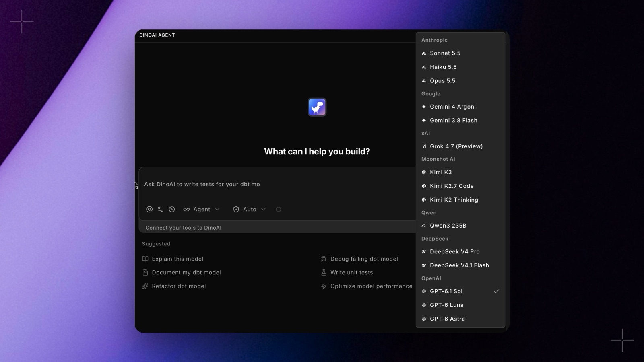Select DeepSeek V4 Pro model
Screen dimensions: 644x362
(460, 251)
